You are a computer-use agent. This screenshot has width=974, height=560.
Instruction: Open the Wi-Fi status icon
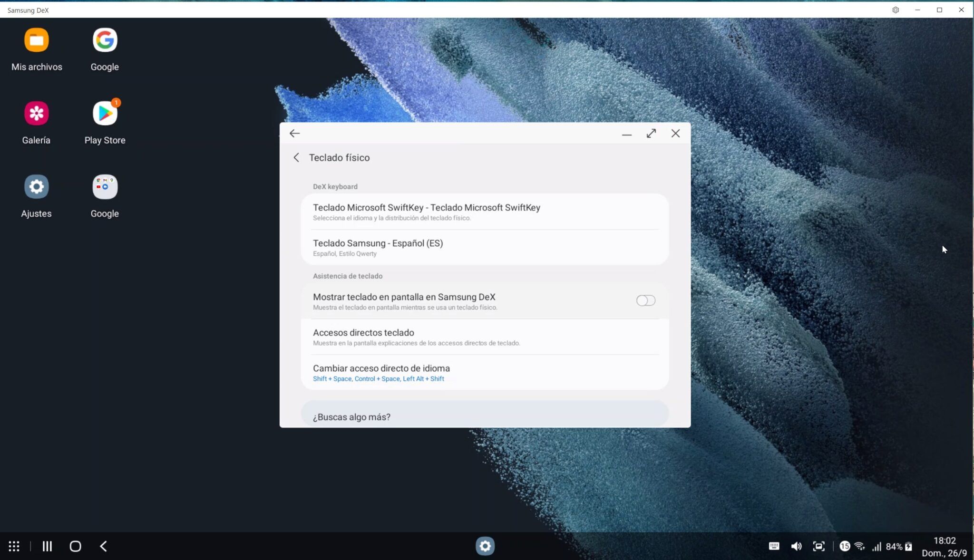tap(859, 546)
